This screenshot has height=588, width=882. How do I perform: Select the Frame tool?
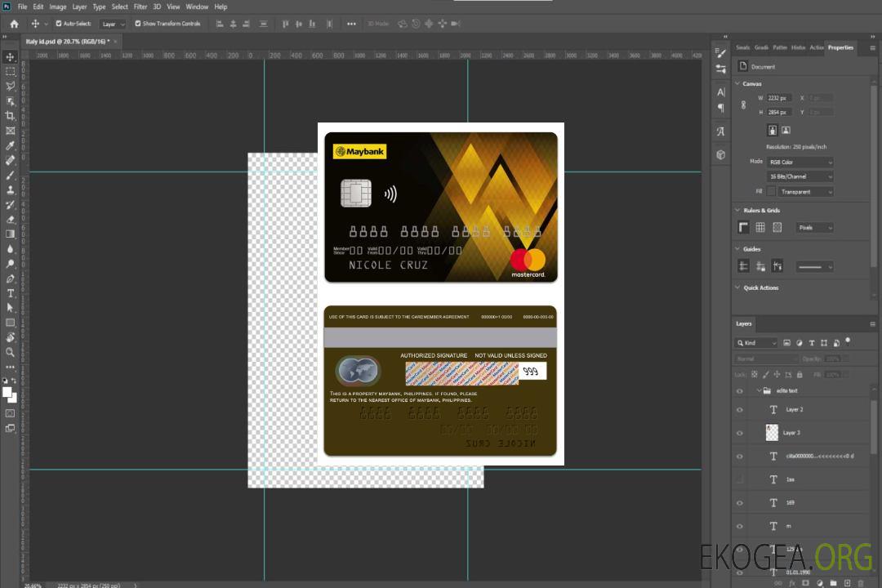[x=10, y=131]
